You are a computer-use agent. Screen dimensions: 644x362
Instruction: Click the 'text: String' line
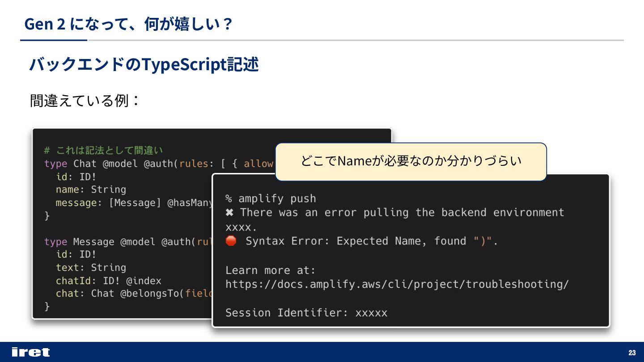pyautogui.click(x=91, y=268)
